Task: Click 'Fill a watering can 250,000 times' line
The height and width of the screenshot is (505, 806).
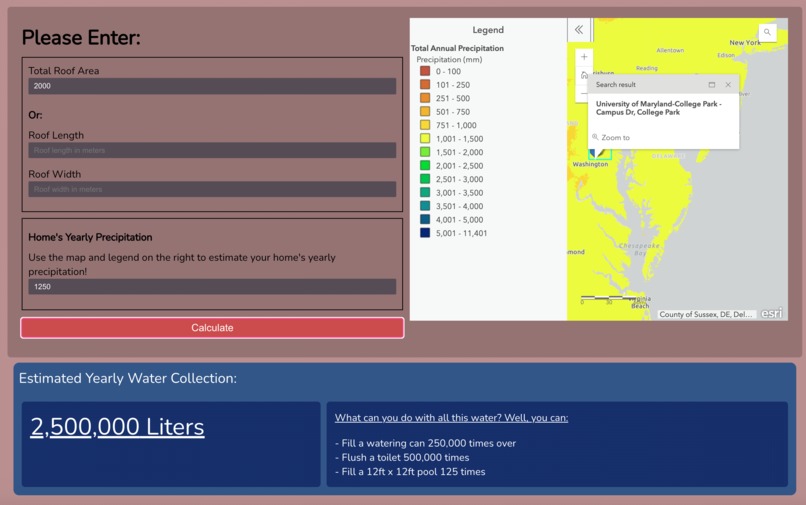Action: click(x=425, y=443)
